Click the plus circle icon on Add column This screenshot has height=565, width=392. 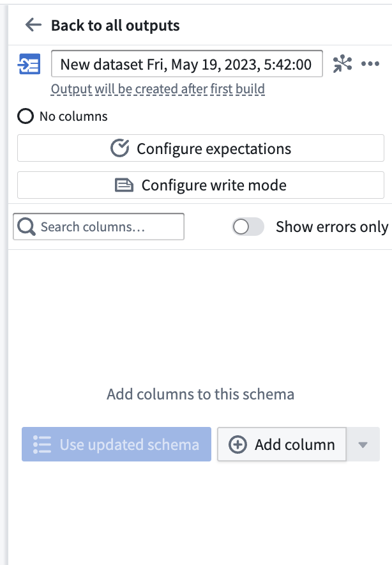(237, 444)
